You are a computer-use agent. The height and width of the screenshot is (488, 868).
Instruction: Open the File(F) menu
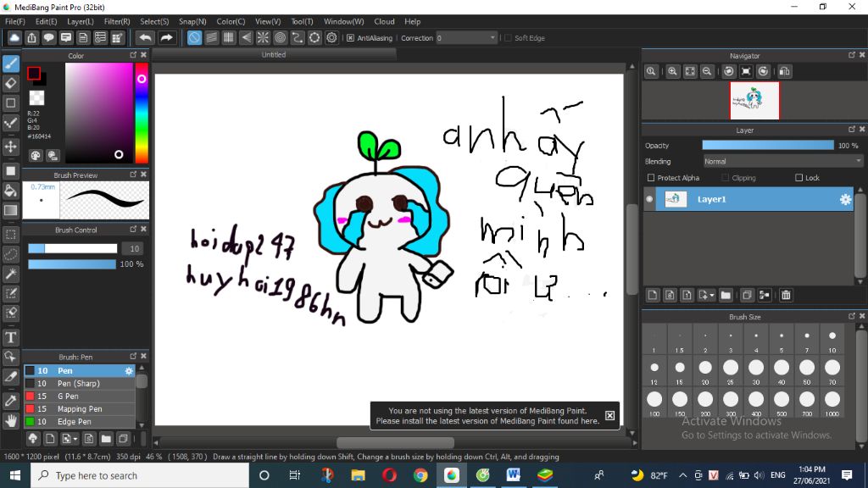click(15, 21)
